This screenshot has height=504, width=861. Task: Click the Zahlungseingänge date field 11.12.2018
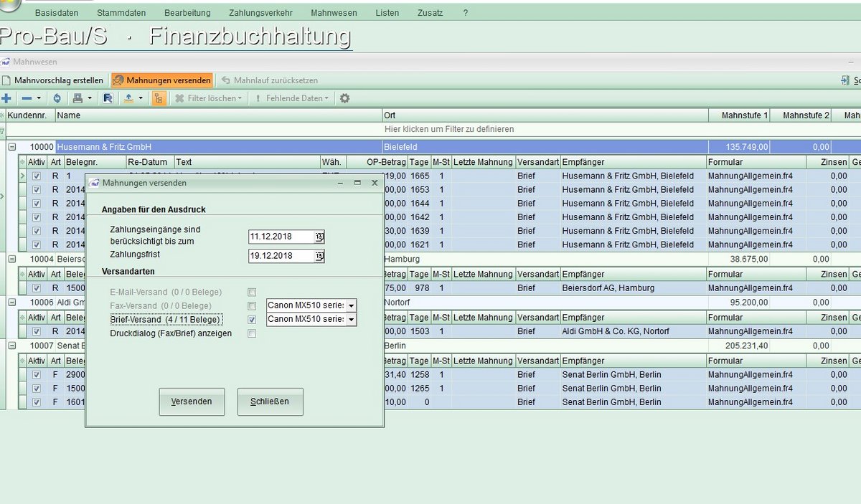click(x=281, y=237)
